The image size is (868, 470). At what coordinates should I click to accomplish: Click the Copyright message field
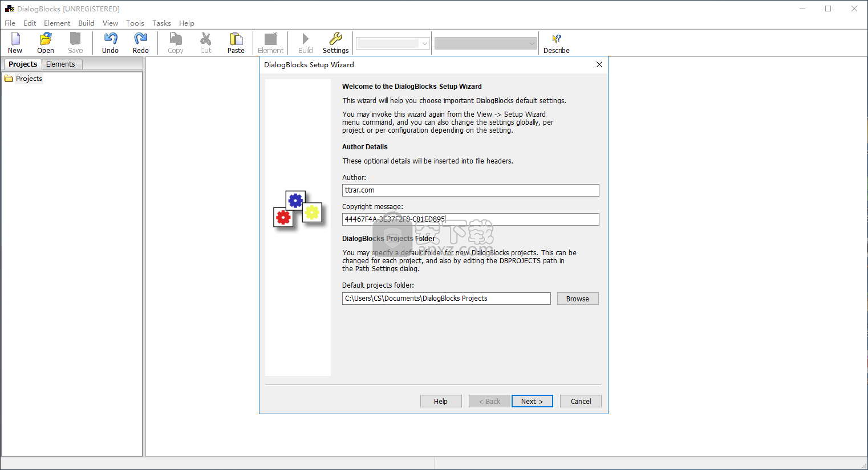470,219
